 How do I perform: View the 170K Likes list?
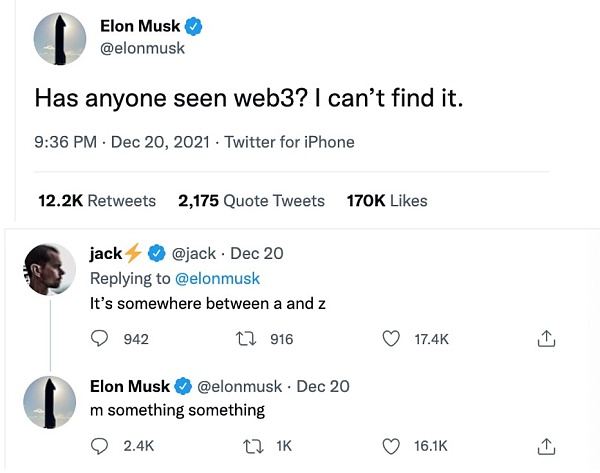(x=386, y=201)
